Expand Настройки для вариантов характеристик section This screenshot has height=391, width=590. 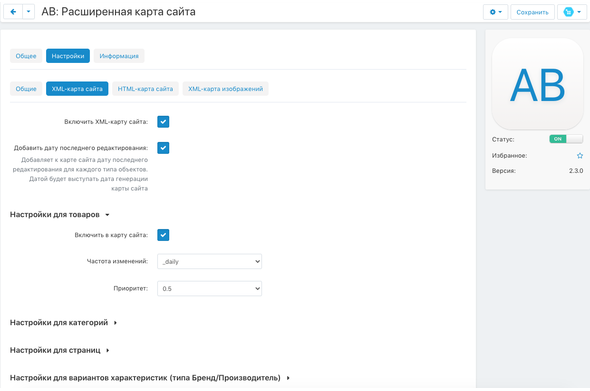(x=150, y=377)
